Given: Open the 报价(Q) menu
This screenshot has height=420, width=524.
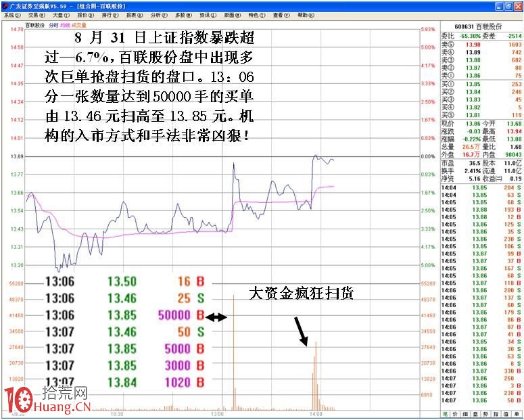Looking at the screenshot, I should [x=86, y=16].
